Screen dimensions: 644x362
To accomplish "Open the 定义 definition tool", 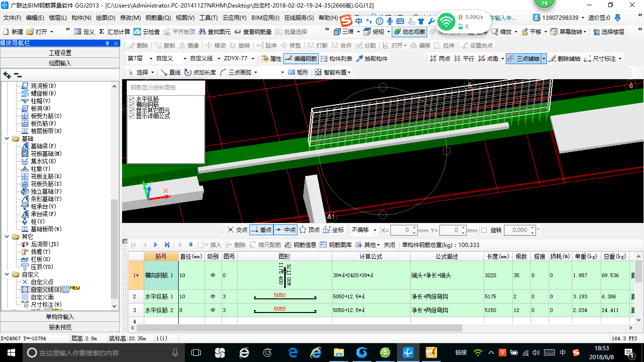I will pos(84,32).
